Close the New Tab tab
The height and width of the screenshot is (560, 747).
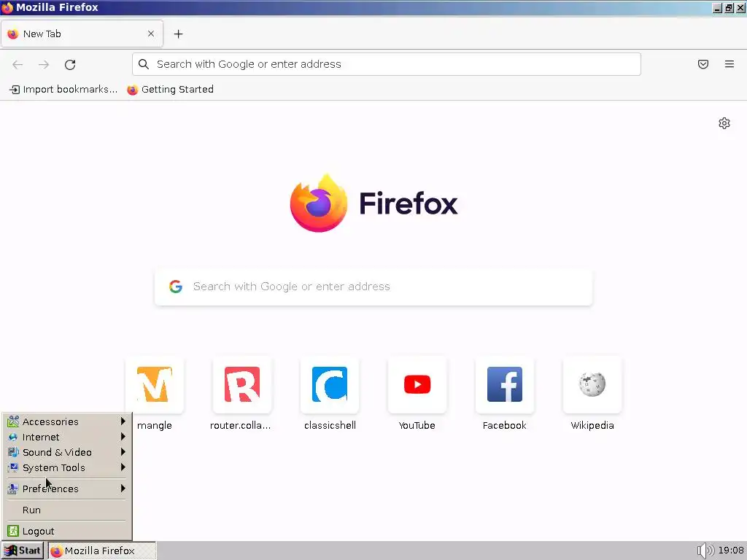[151, 34]
